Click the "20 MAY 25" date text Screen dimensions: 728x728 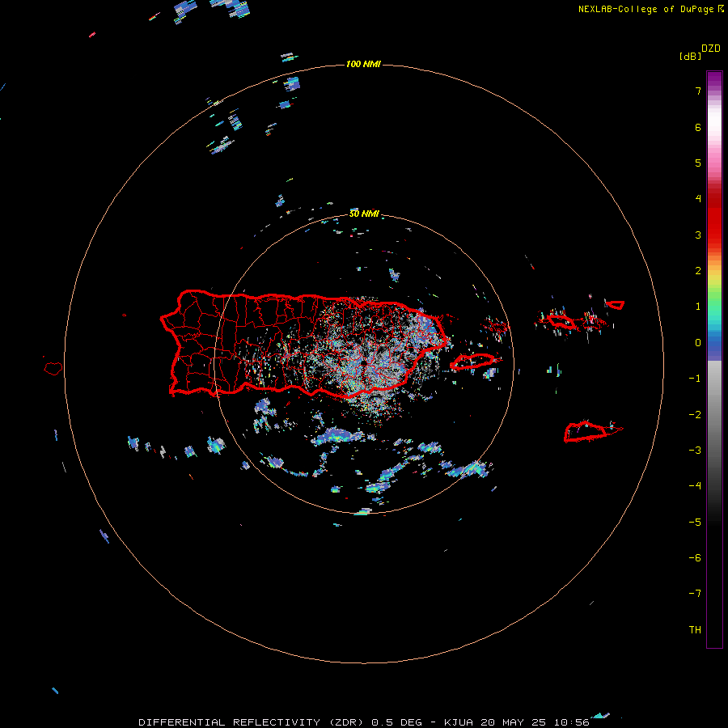point(515,722)
